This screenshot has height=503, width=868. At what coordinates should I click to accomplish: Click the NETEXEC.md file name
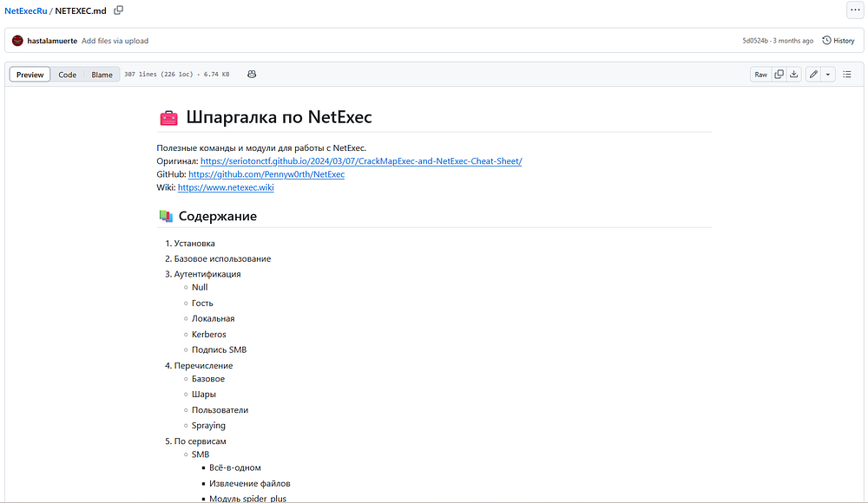[81, 11]
